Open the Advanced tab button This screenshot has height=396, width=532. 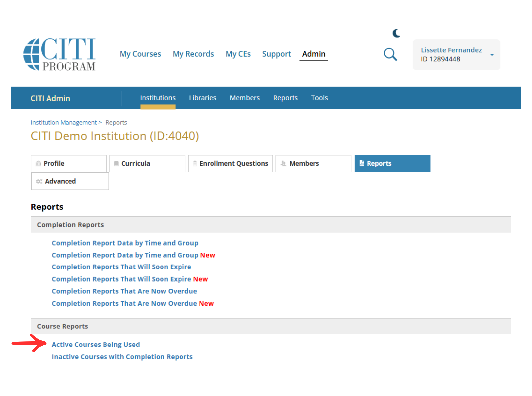(x=70, y=181)
